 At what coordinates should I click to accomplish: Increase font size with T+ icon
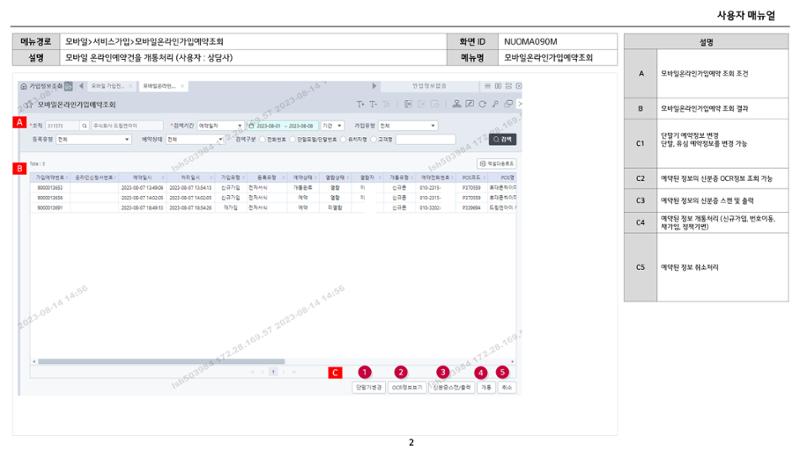pyautogui.click(x=360, y=104)
